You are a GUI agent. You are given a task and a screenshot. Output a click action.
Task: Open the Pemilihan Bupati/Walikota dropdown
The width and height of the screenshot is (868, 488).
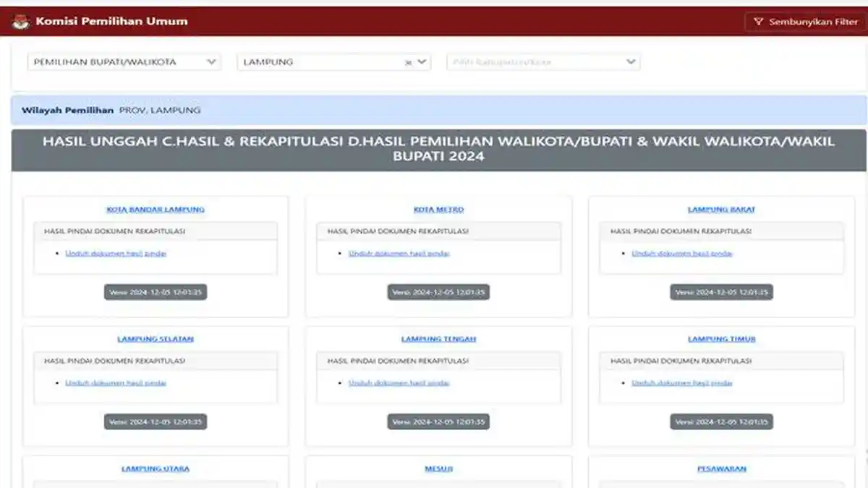[124, 62]
